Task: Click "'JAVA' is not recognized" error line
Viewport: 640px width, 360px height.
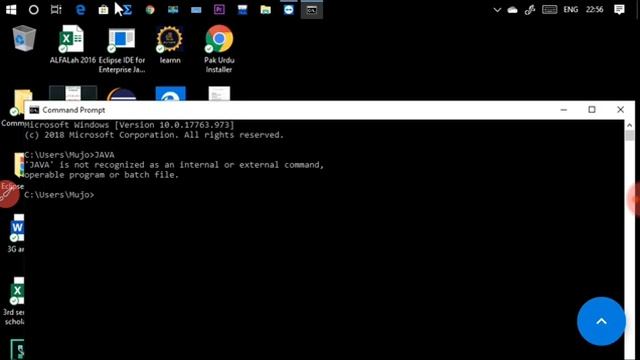Action: [174, 165]
